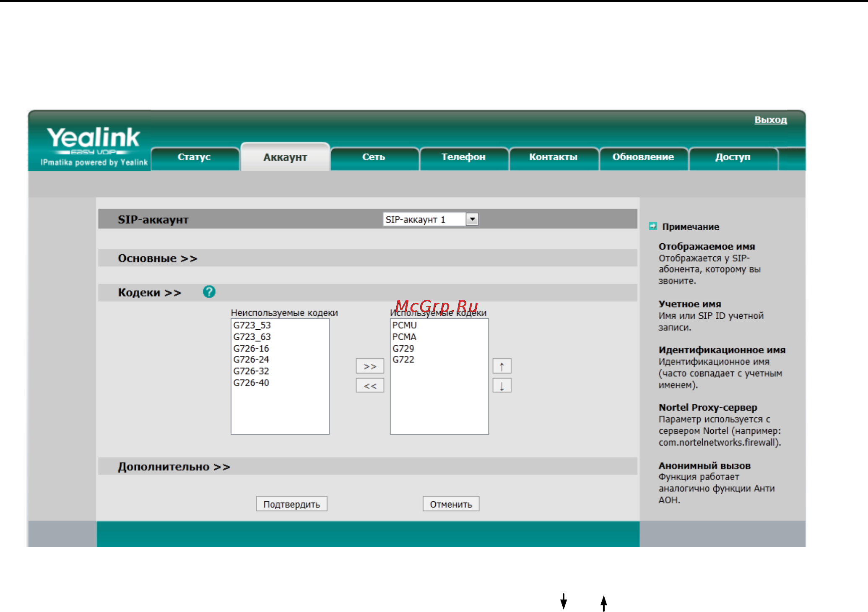Click >> to add codec to used list

(369, 366)
